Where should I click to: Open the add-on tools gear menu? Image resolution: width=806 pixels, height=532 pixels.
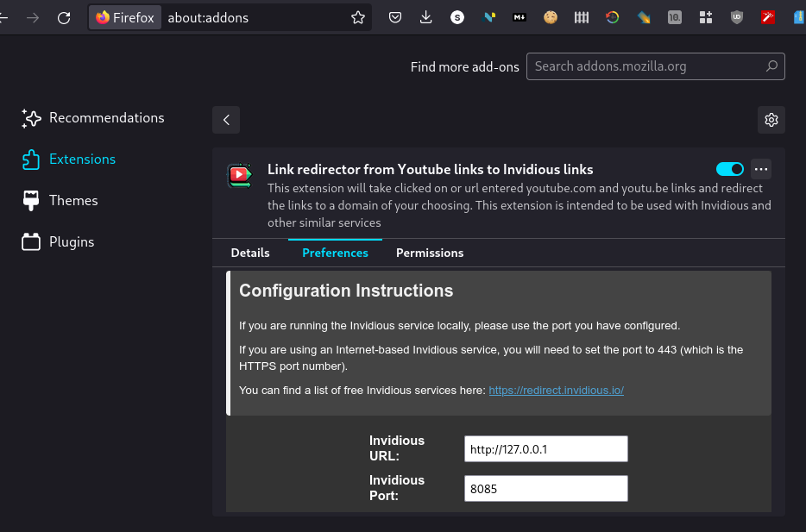coord(771,120)
